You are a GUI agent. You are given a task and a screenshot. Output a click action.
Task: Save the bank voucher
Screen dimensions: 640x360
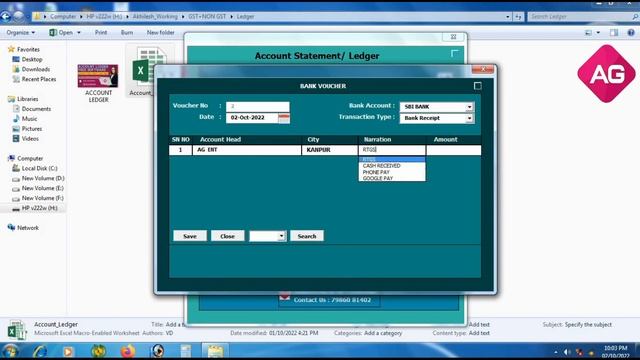pos(190,236)
